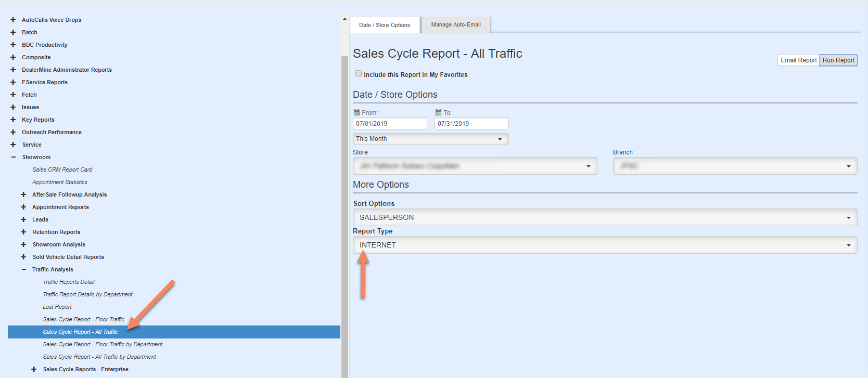Open the Sales CRM Report Card item
868x378 pixels.
pyautogui.click(x=62, y=170)
